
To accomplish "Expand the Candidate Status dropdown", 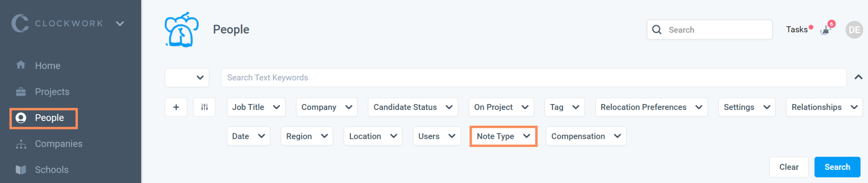I will click(412, 107).
